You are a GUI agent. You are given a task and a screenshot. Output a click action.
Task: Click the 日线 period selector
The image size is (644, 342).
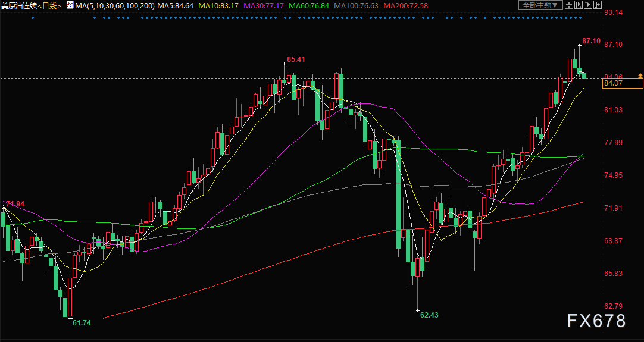pyautogui.click(x=49, y=6)
